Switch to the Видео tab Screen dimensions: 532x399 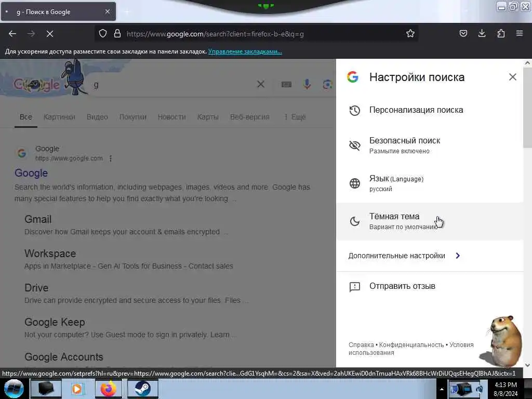click(97, 117)
